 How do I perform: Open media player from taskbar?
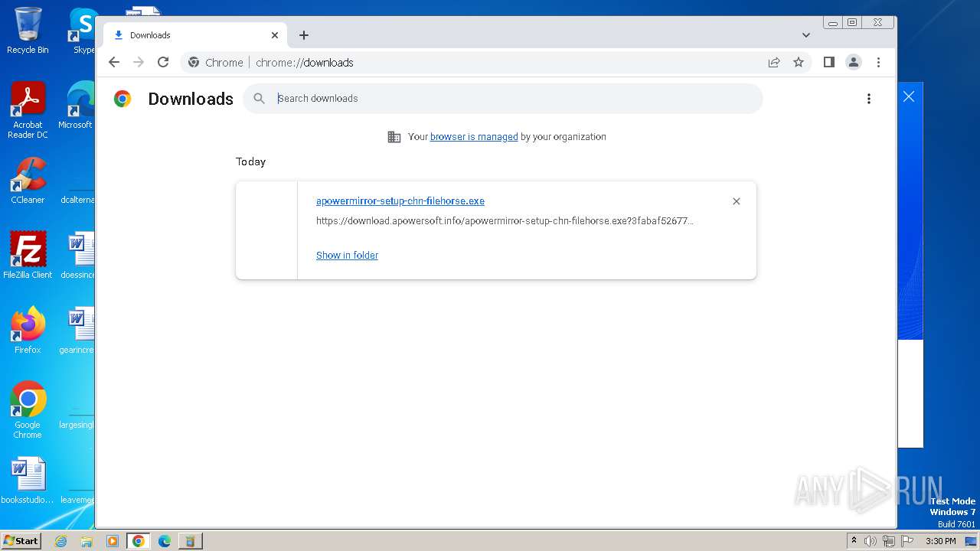pos(112,541)
